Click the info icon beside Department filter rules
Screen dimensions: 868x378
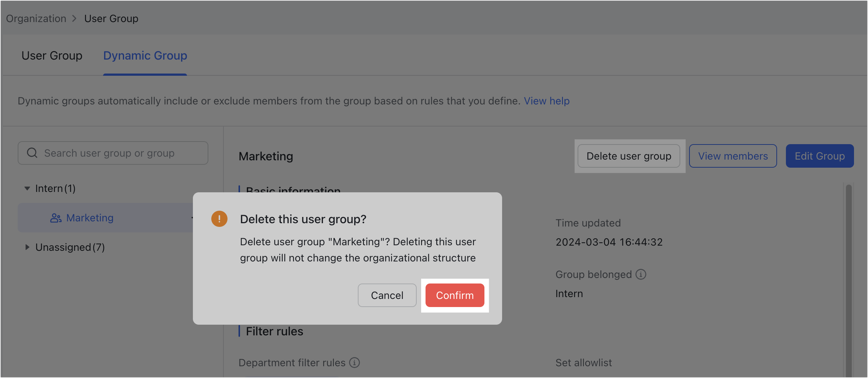click(x=354, y=363)
